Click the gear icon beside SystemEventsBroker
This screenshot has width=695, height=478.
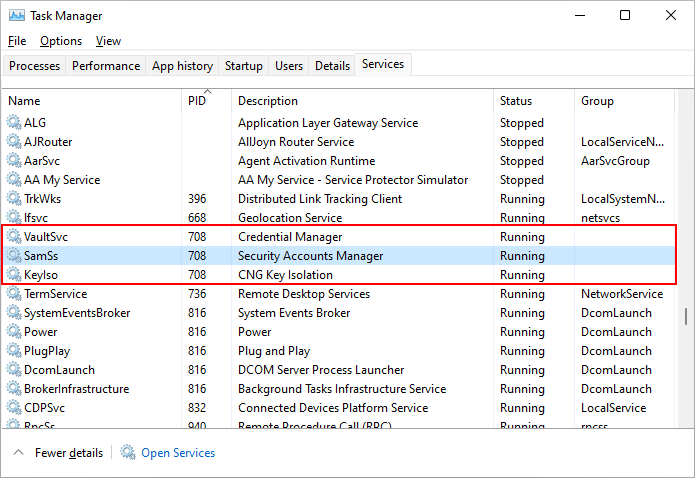pyautogui.click(x=14, y=313)
